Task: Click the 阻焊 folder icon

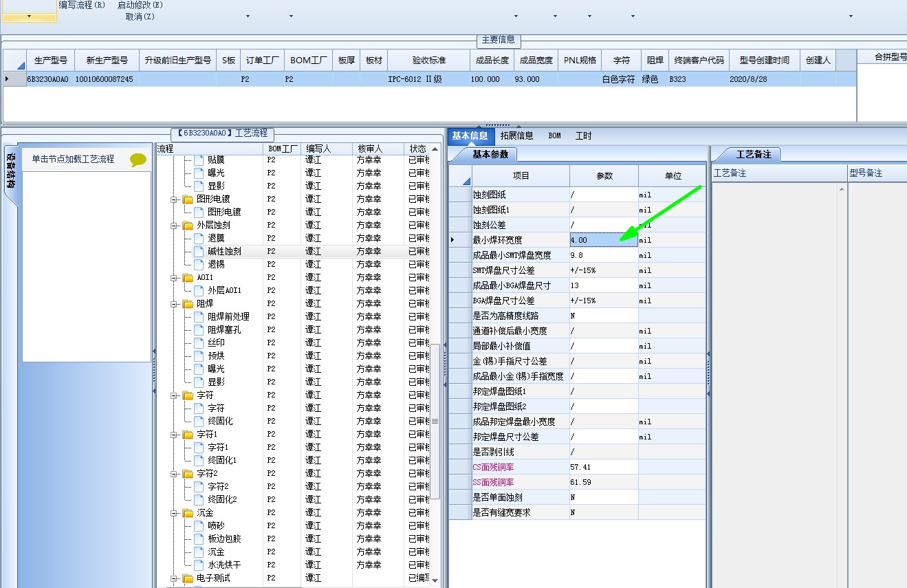Action: tap(188, 304)
